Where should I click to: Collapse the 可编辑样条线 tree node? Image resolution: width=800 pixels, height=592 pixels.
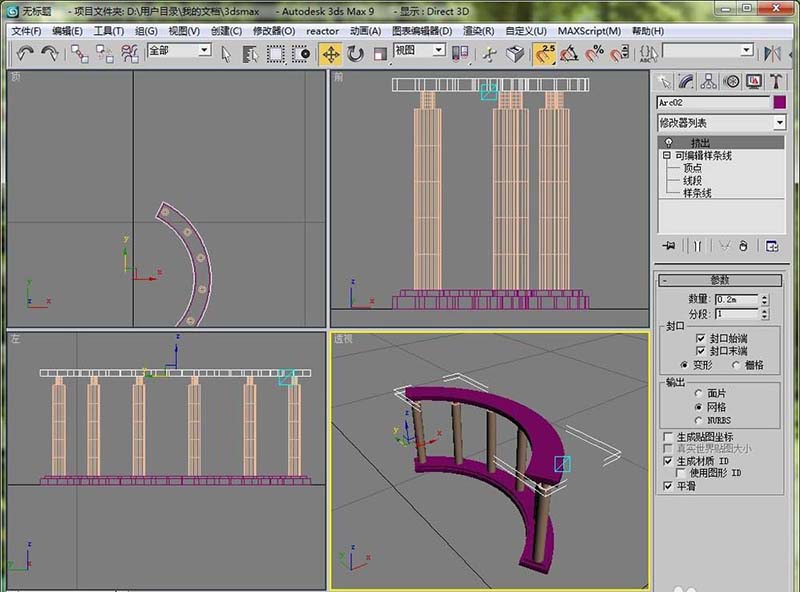666,156
